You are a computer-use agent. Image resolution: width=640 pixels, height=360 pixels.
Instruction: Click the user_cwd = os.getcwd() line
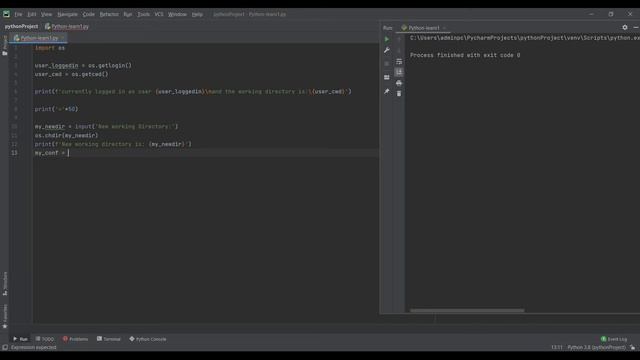click(71, 74)
